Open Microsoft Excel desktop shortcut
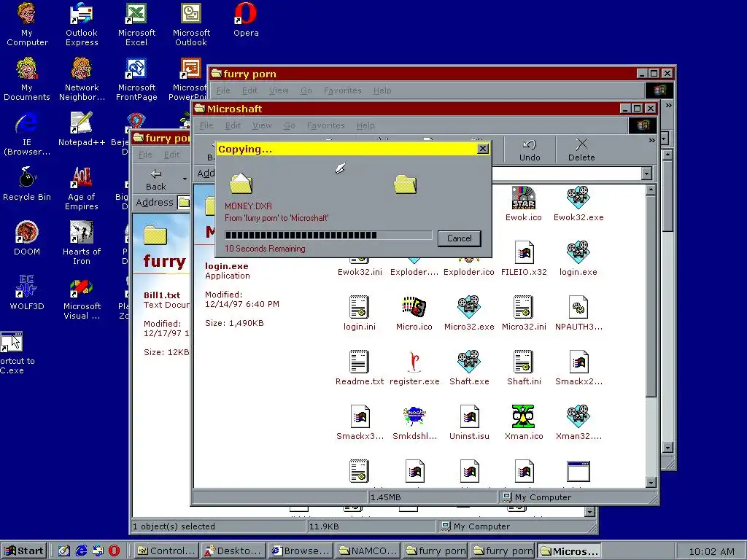Image resolution: width=747 pixels, height=560 pixels. [x=136, y=24]
